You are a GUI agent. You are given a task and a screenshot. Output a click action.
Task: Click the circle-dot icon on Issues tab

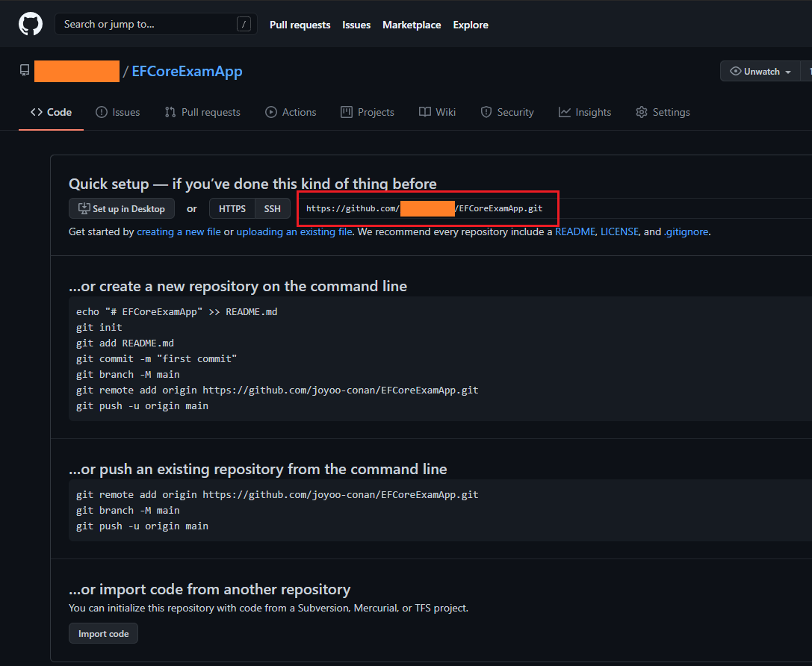[x=102, y=112]
